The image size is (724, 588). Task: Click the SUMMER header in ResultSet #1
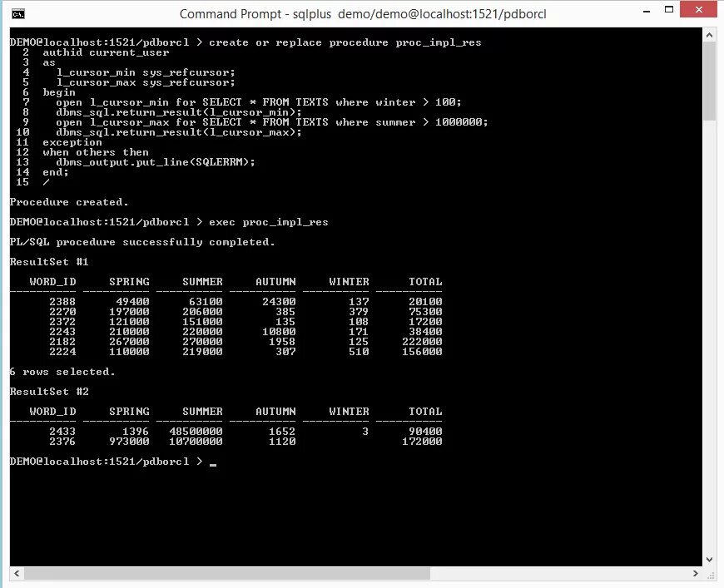pyautogui.click(x=202, y=282)
